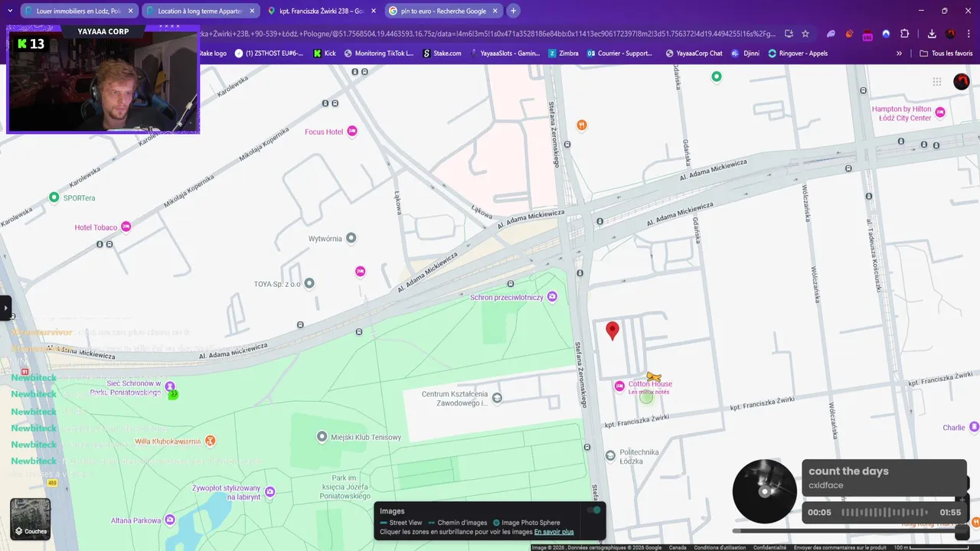
Task: Click the Canada footer text
Action: [x=678, y=547]
